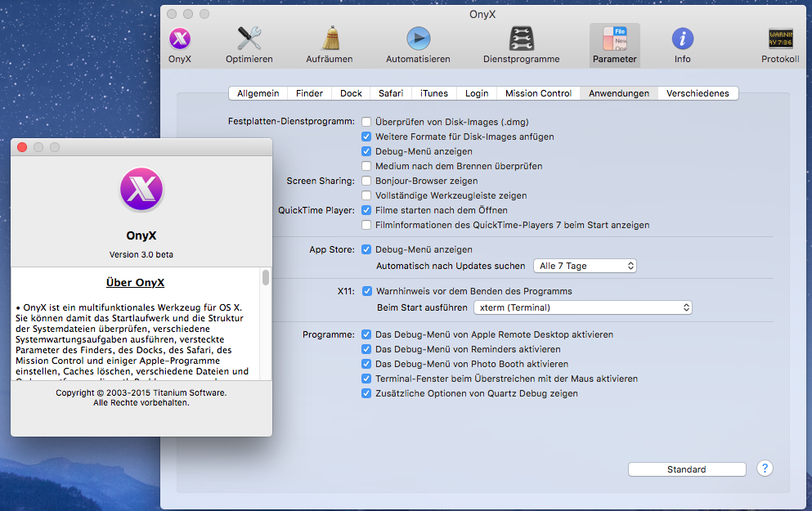Switch to the Login tab

(477, 93)
